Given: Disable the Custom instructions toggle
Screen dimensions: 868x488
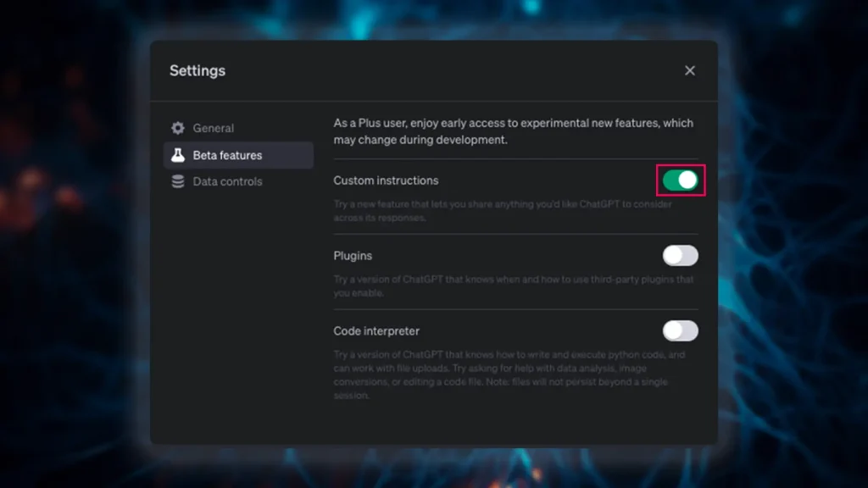Looking at the screenshot, I should pyautogui.click(x=681, y=180).
